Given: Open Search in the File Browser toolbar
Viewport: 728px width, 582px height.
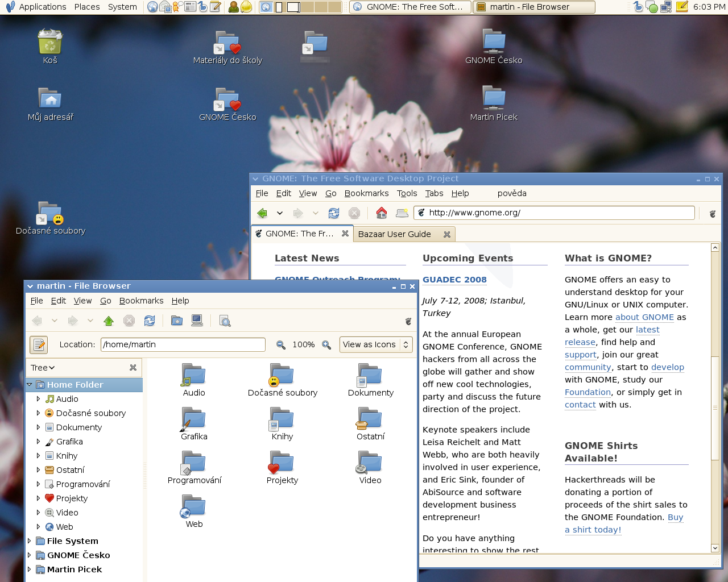Looking at the screenshot, I should [x=225, y=321].
